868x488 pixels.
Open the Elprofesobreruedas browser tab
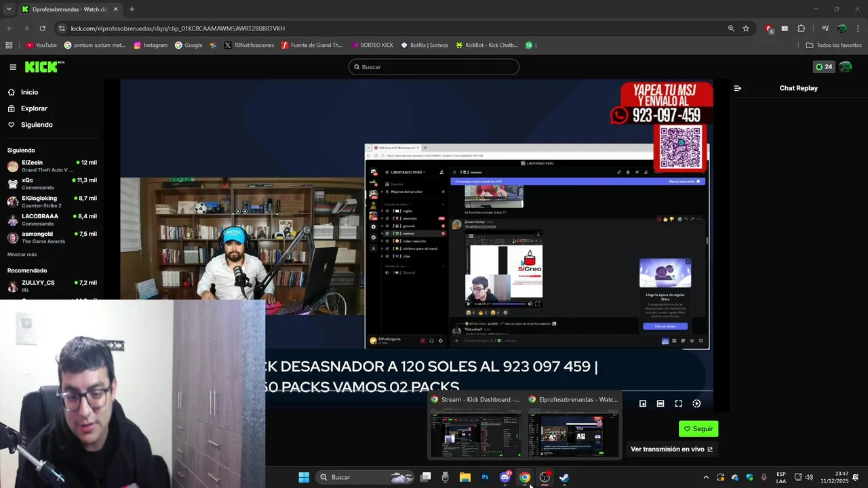pyautogui.click(x=69, y=9)
